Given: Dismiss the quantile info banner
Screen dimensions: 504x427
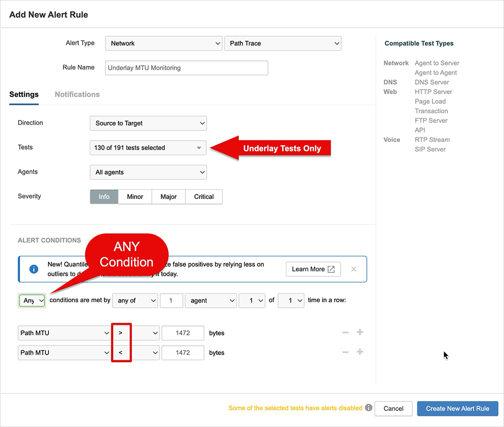Looking at the screenshot, I should [x=353, y=269].
